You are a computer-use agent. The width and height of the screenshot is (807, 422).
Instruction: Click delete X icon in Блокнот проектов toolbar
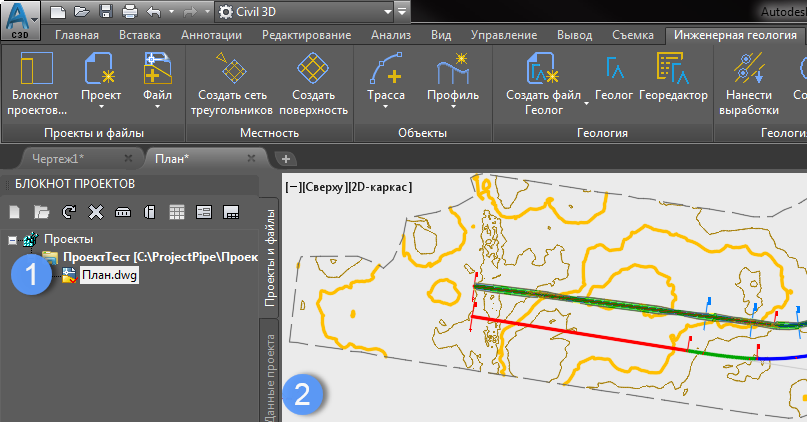(x=96, y=212)
